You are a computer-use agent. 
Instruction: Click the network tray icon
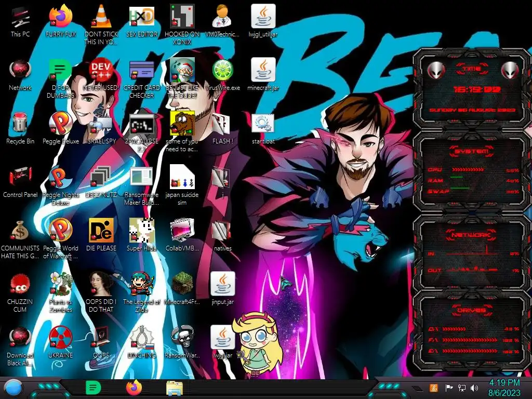point(462,388)
